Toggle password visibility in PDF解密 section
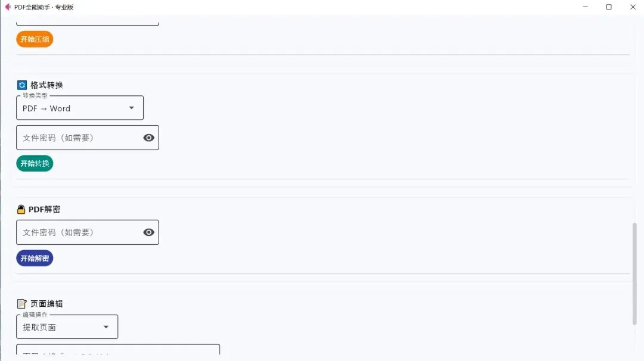Viewport: 644px width, 361px height. click(148, 232)
